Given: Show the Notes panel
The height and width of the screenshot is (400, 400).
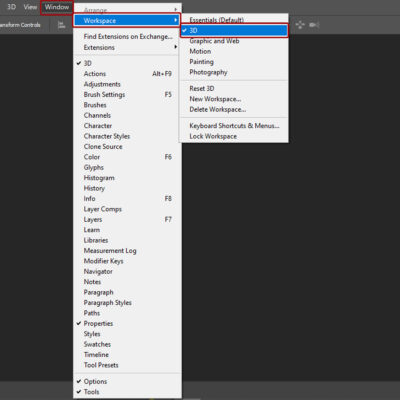Looking at the screenshot, I should point(127,282).
